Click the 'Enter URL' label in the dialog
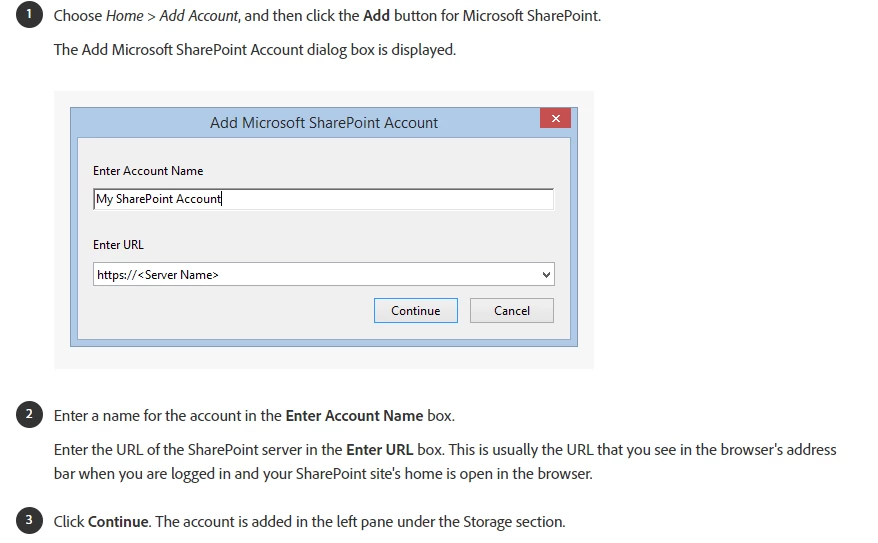878x543 pixels. point(118,245)
